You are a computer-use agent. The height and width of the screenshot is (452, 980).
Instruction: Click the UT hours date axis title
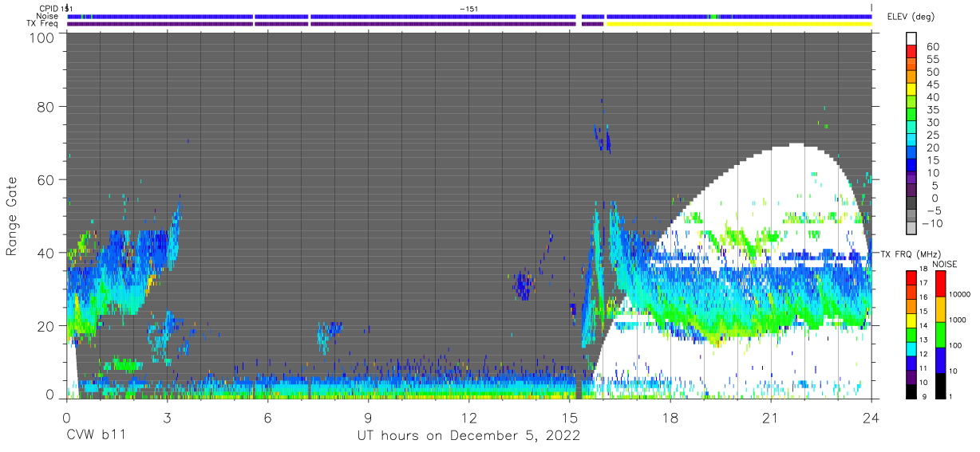tap(468, 436)
